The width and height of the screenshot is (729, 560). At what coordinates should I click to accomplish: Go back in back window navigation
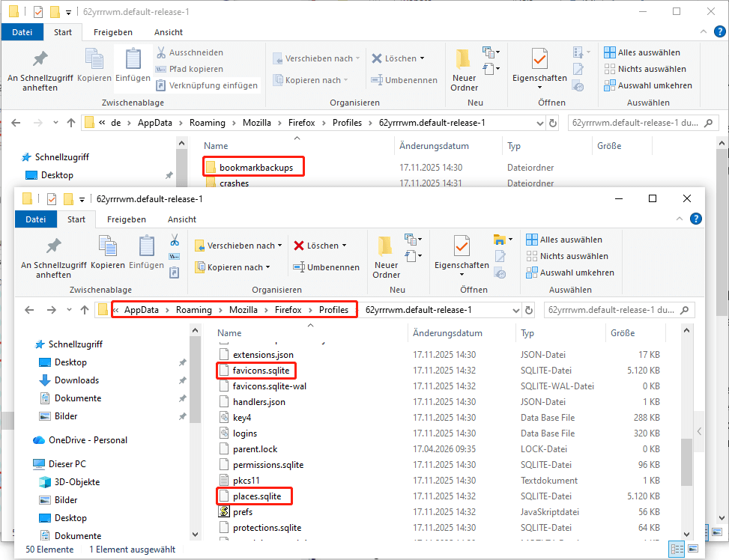[x=16, y=123]
